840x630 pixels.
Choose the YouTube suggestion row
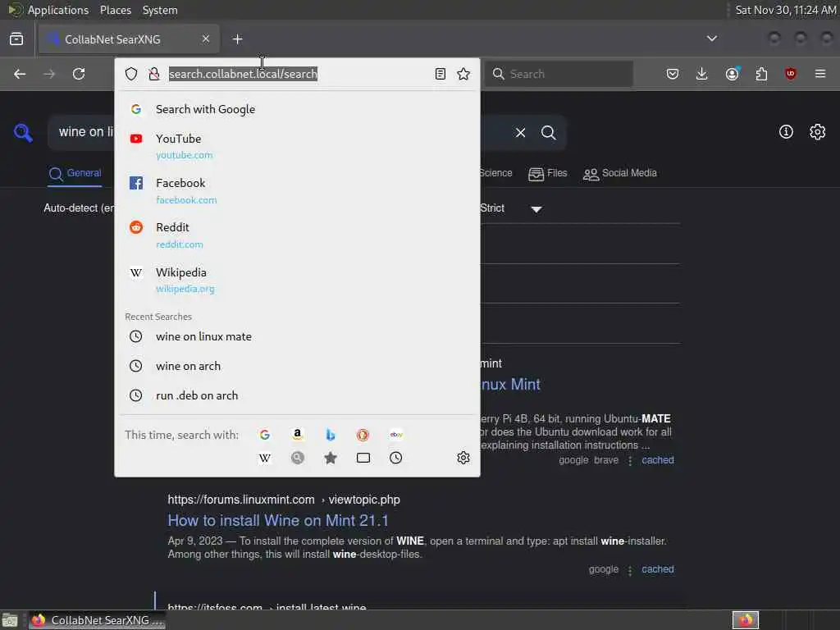[297, 146]
